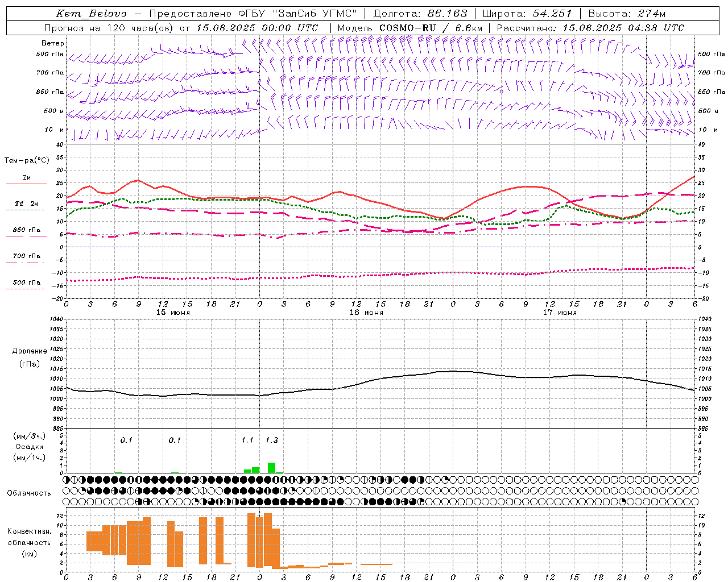Click the left 500 м wind level label

pos(54,111)
